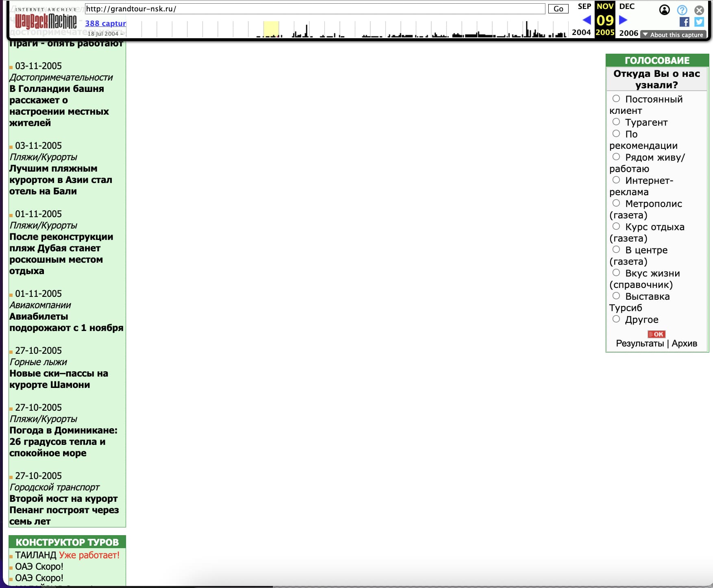The width and height of the screenshot is (713, 588).
Task: Open news 'Второй мост на курорт Пенанг'
Action: [64, 510]
